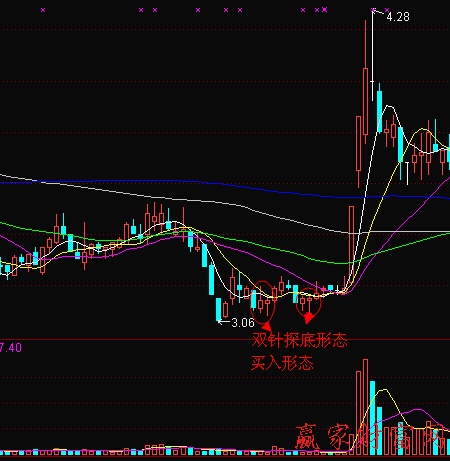
Task: Click the white doji cross below 4.28
Action: click(x=372, y=81)
